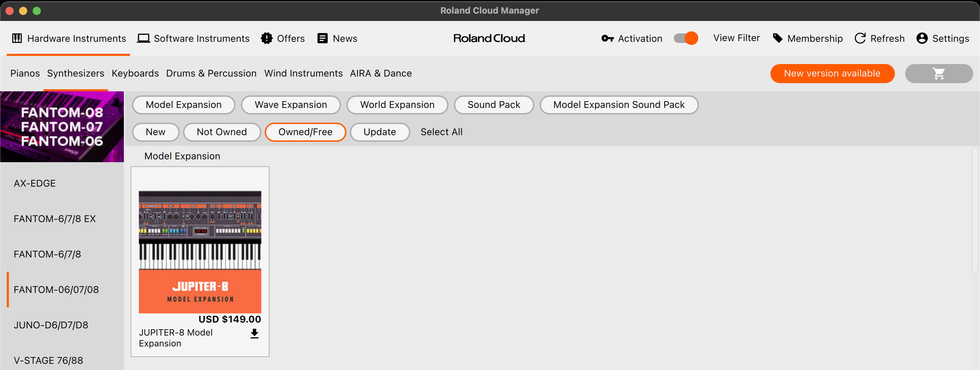980x370 pixels.
Task: Close the Roland Cloud Manager window
Action: (x=10, y=11)
